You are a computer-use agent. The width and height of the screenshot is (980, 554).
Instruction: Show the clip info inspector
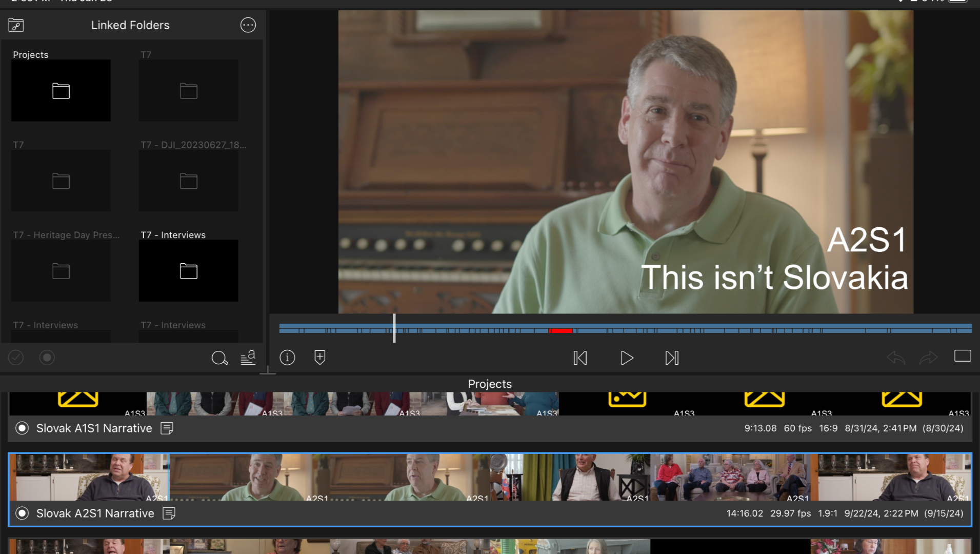click(x=287, y=358)
